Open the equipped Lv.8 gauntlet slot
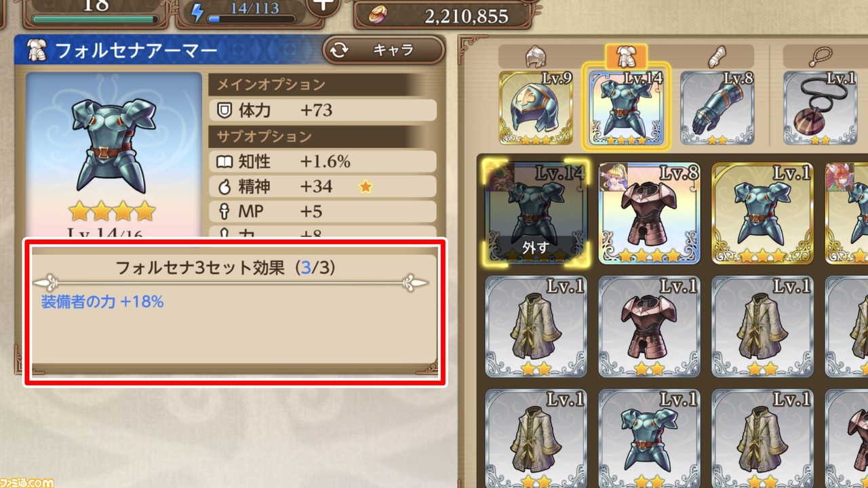The height and width of the screenshot is (488, 868). click(x=717, y=107)
